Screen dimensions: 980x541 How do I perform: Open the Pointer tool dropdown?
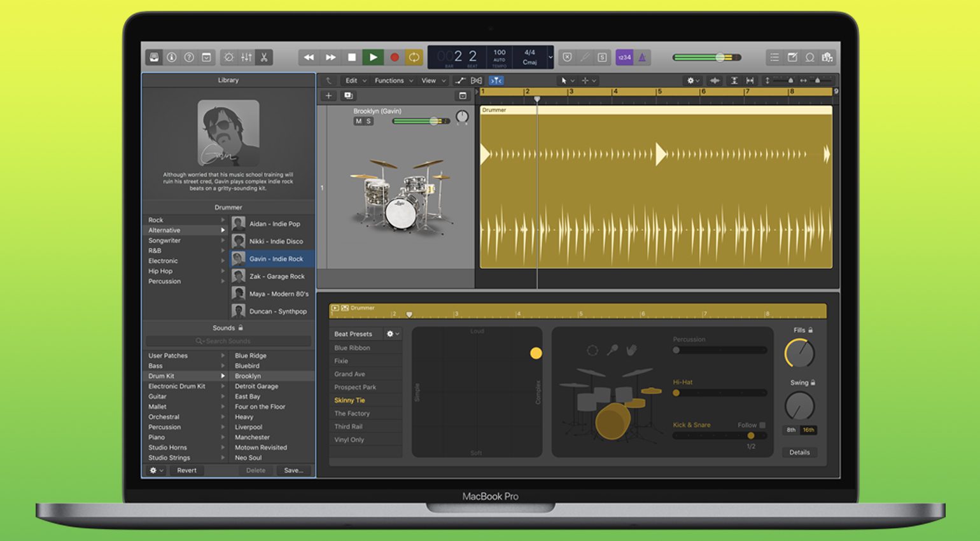click(x=567, y=81)
